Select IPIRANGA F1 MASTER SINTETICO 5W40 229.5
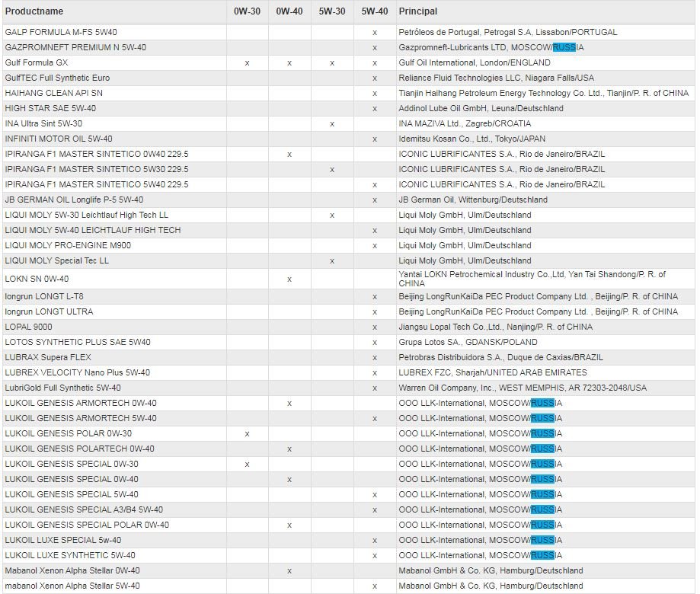Viewport: 700px width, 594px height. [97, 184]
